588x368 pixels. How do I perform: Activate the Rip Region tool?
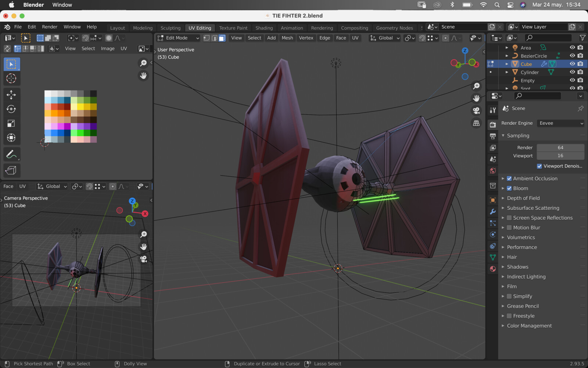click(11, 170)
